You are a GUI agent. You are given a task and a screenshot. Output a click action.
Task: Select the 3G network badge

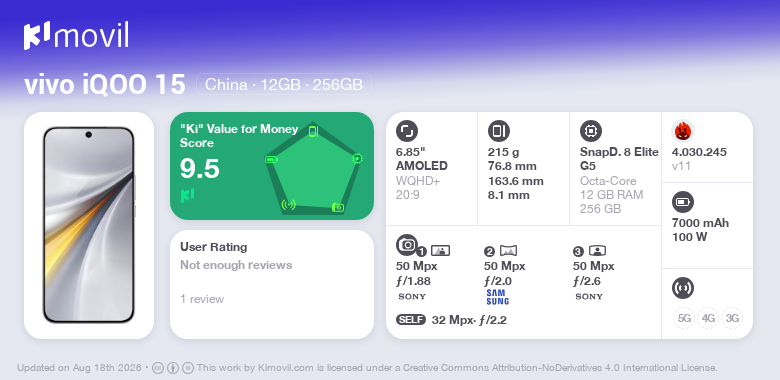[x=732, y=318]
